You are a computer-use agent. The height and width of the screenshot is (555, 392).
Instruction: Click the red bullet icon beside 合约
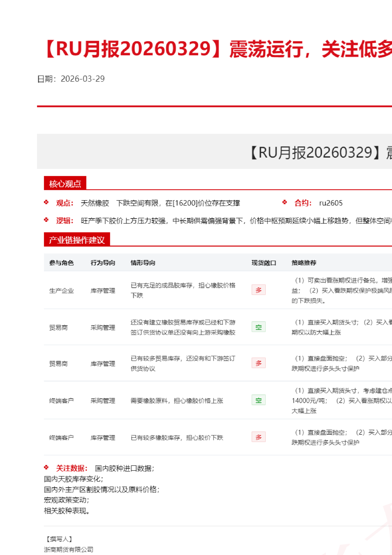click(x=284, y=202)
